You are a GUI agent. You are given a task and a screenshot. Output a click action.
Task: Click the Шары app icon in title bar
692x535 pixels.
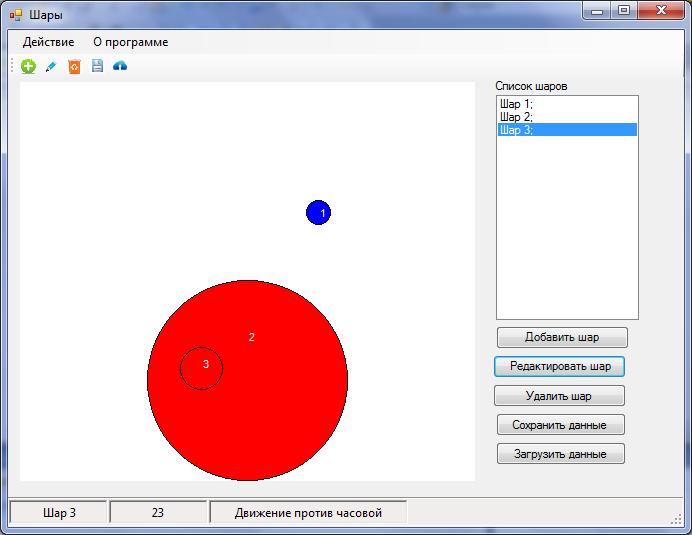pyautogui.click(x=16, y=15)
